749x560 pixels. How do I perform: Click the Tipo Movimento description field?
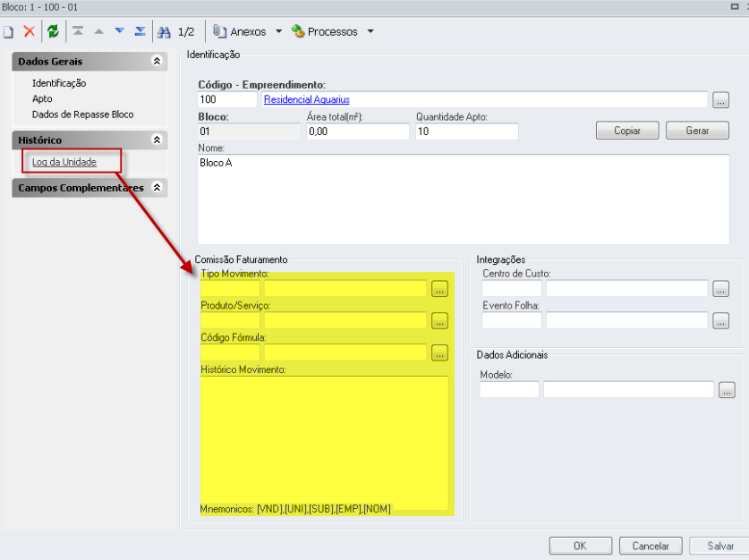click(x=345, y=288)
